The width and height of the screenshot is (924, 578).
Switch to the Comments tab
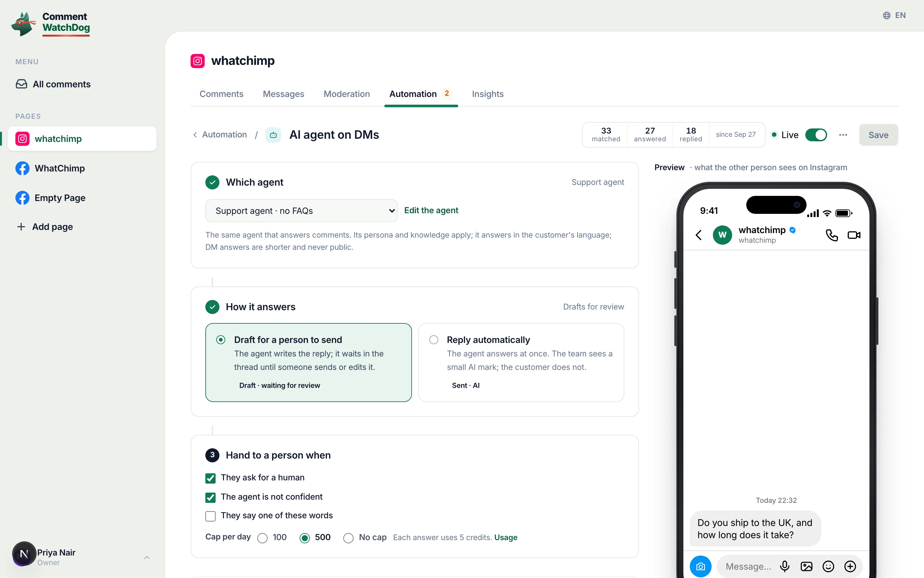(x=221, y=94)
